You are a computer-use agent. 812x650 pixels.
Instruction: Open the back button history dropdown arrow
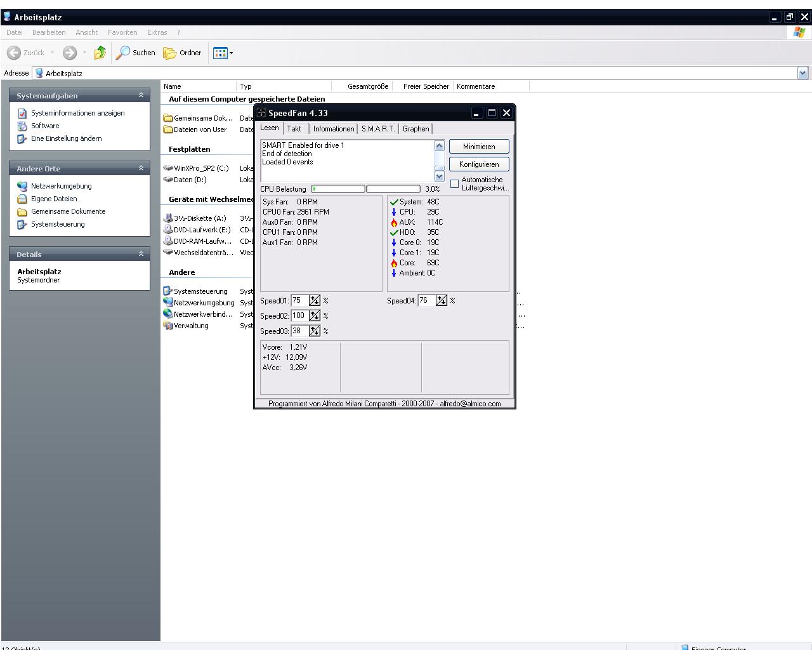click(52, 53)
